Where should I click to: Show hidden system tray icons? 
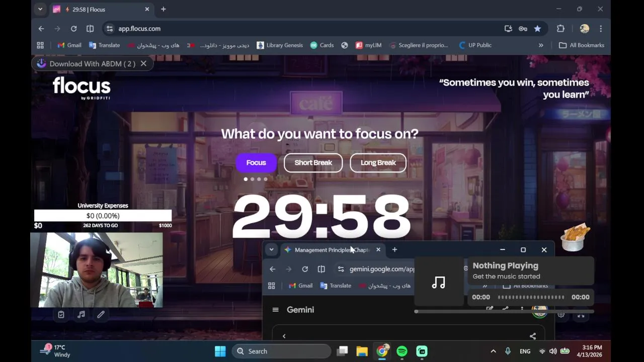[x=493, y=351]
